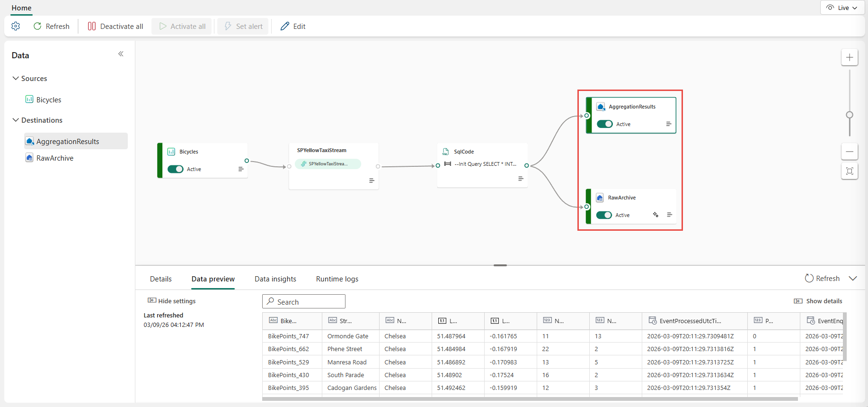Switch to the Runtime logs tab

click(x=337, y=279)
